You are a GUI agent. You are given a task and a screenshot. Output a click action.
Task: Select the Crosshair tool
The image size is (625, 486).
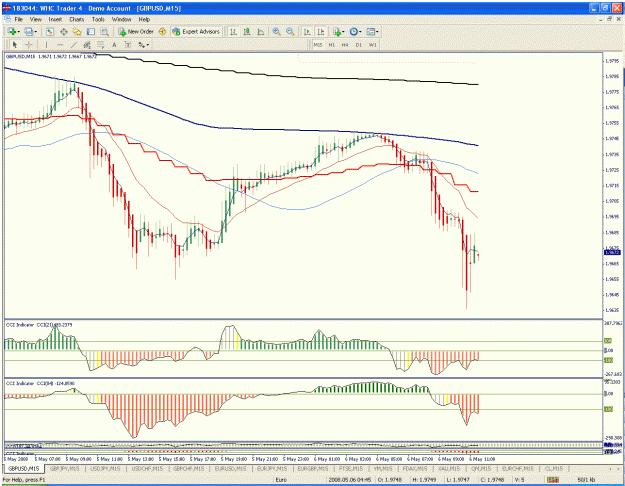coord(29,45)
